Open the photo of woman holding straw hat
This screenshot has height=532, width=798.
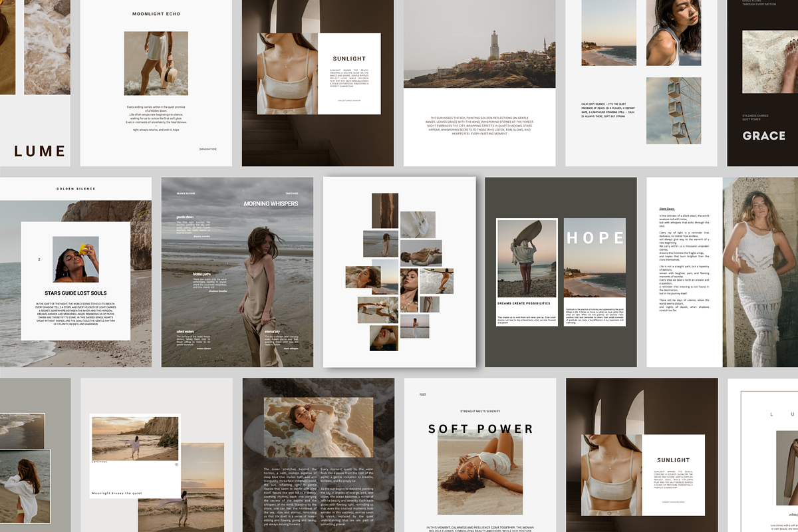(x=156, y=63)
